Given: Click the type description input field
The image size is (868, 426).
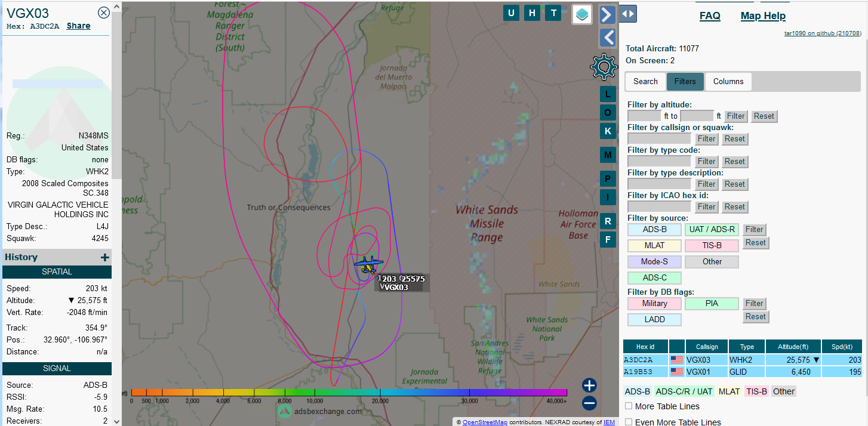Looking at the screenshot, I should point(659,184).
